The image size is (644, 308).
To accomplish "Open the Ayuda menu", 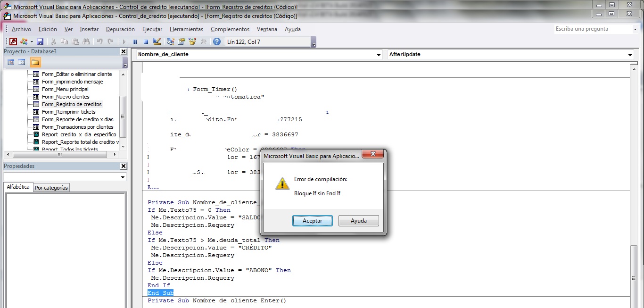I will (x=293, y=29).
